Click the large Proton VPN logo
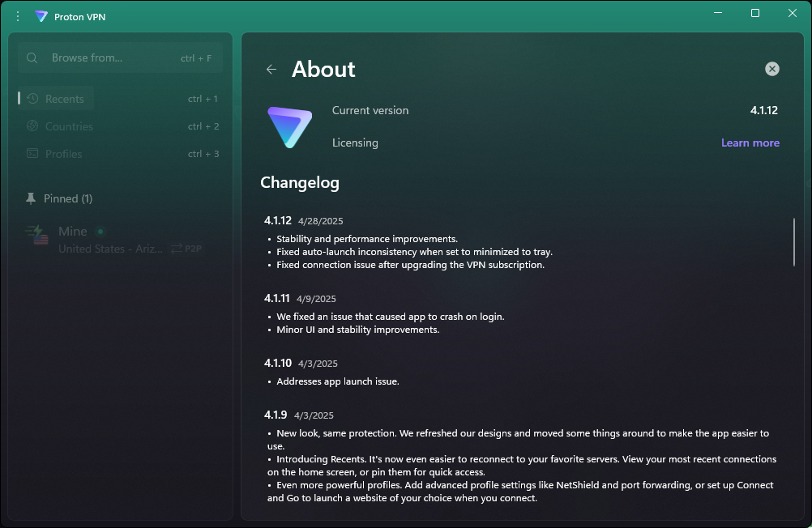Viewport: 812px width, 528px height. 289,127
